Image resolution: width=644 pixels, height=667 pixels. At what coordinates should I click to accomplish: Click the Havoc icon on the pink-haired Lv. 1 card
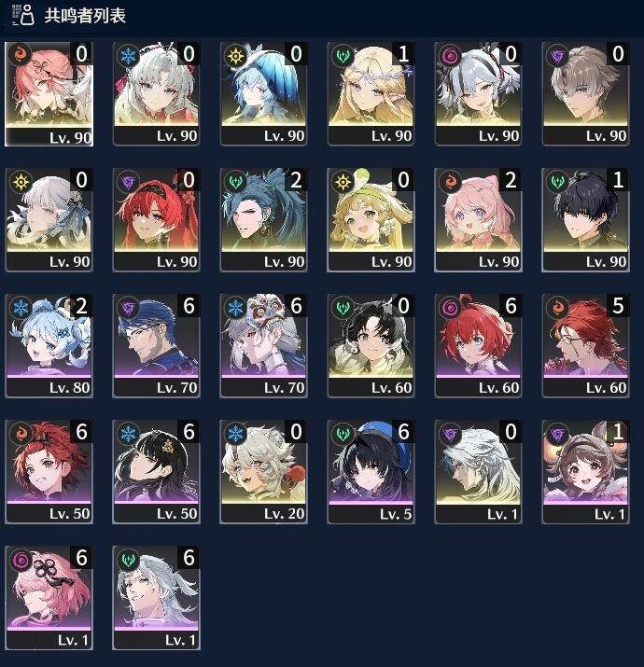(21, 560)
